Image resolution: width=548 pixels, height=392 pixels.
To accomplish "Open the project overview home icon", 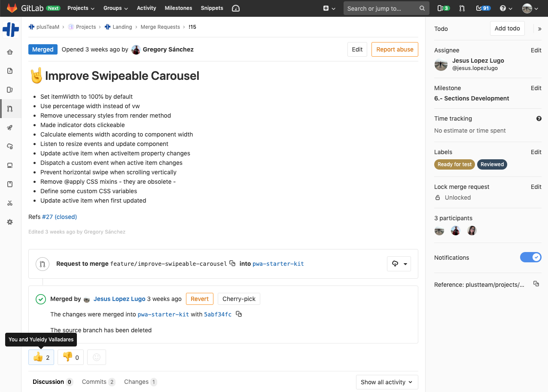I will coord(10,52).
